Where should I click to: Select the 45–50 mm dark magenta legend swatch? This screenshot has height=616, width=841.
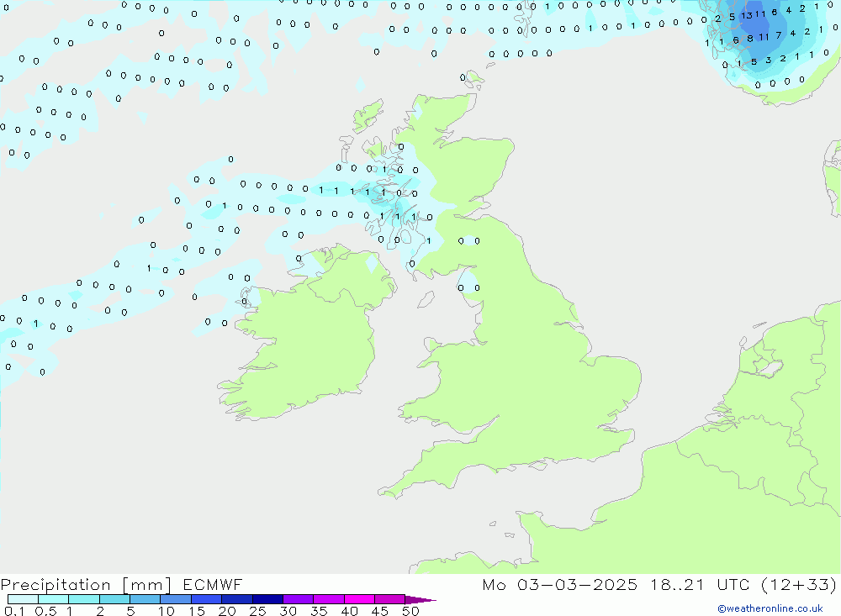point(390,599)
